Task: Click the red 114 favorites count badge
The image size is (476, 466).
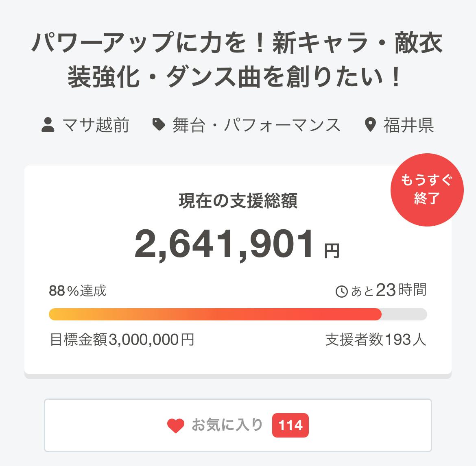Action: 290,426
